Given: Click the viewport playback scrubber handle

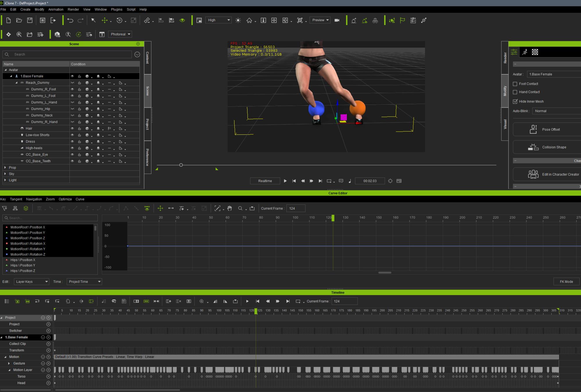Looking at the screenshot, I should (x=181, y=165).
